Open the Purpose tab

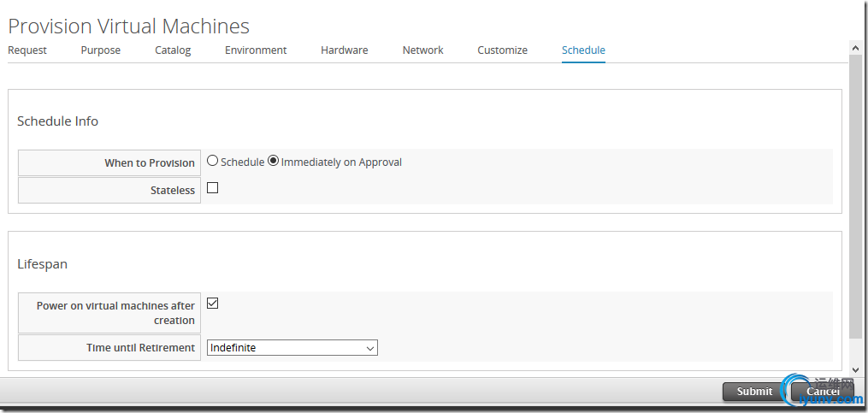[100, 50]
